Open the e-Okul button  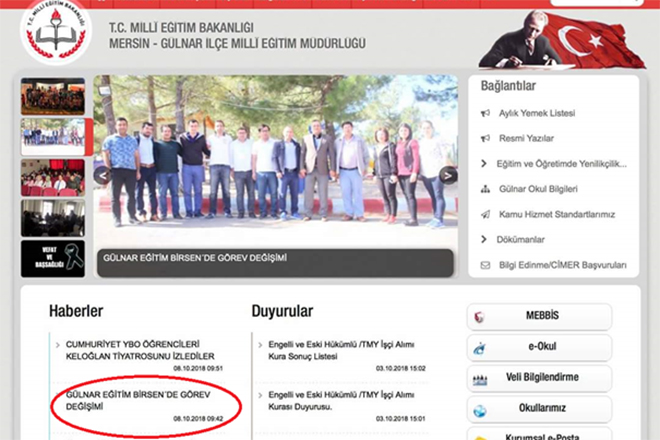pos(539,348)
